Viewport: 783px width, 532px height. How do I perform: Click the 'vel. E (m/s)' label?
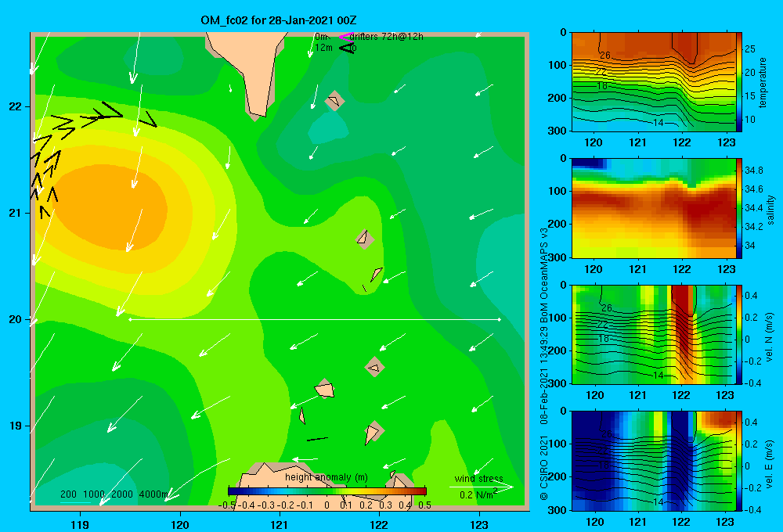[770, 463]
